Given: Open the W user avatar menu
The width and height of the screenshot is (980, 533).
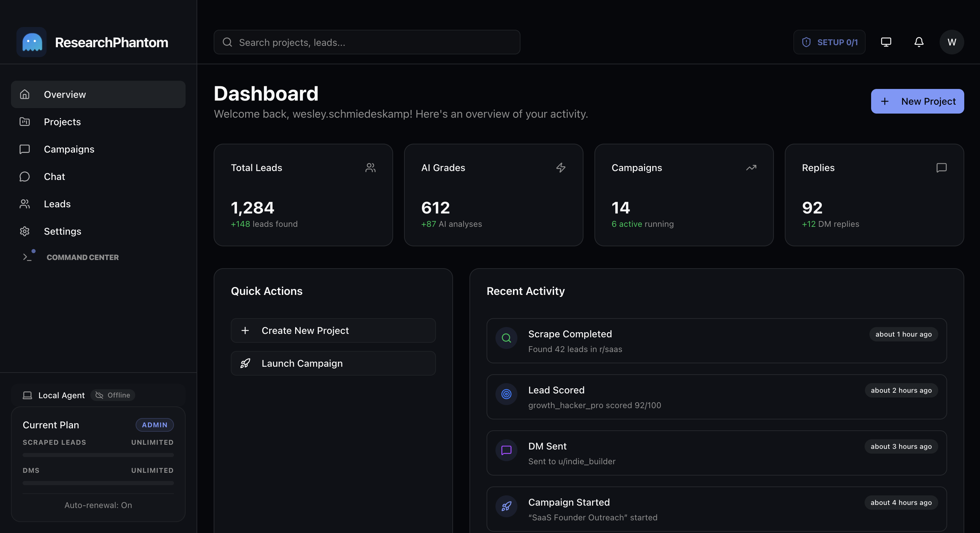Looking at the screenshot, I should [952, 42].
